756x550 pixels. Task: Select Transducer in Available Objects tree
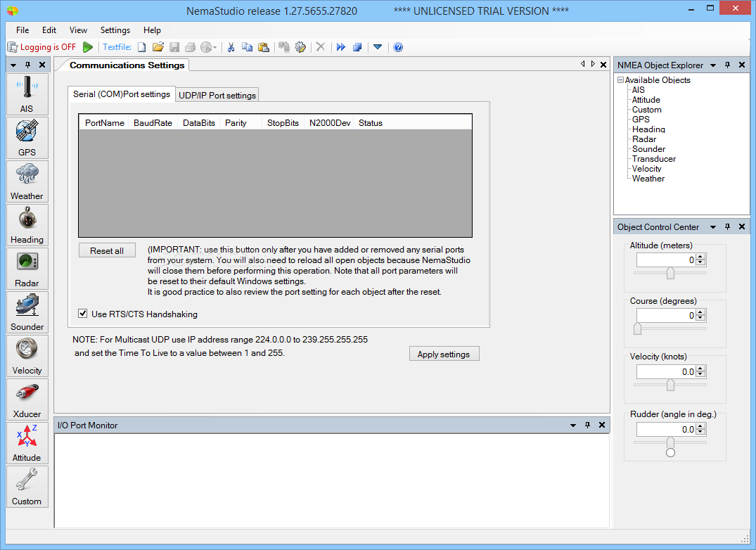(x=654, y=158)
